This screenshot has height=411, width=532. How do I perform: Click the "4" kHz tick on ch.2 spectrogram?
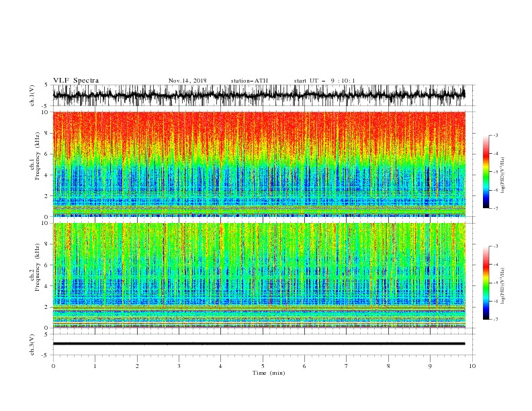point(47,286)
